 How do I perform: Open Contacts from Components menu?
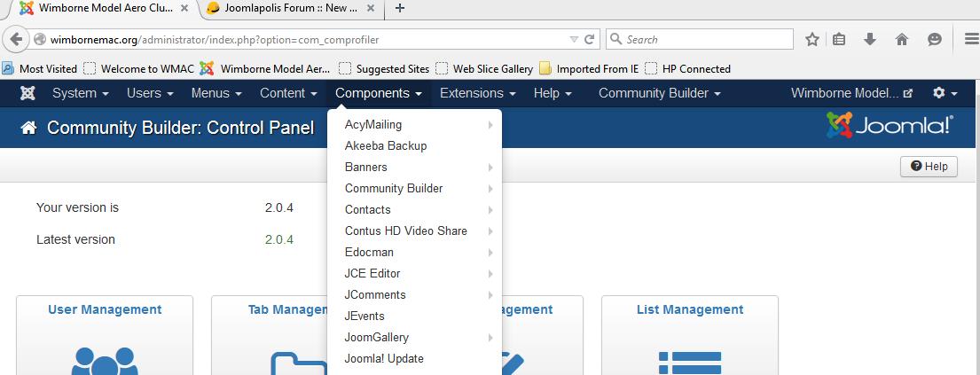414,210
